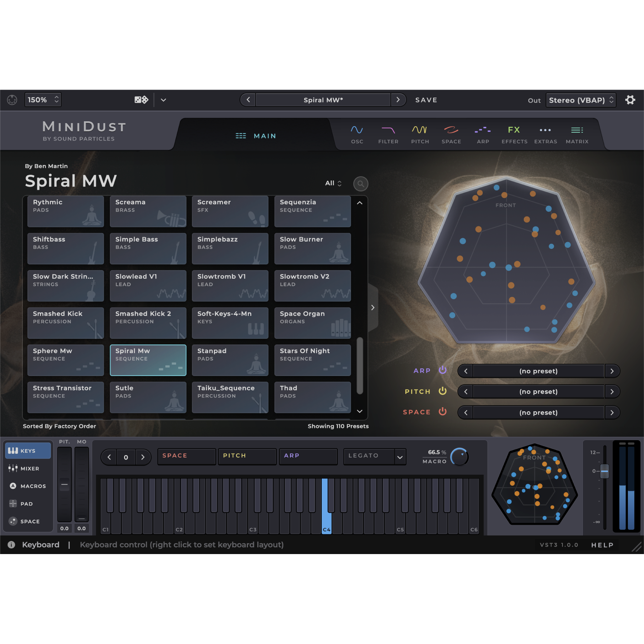Click the info icon in status bar
The width and height of the screenshot is (644, 644).
pyautogui.click(x=11, y=545)
